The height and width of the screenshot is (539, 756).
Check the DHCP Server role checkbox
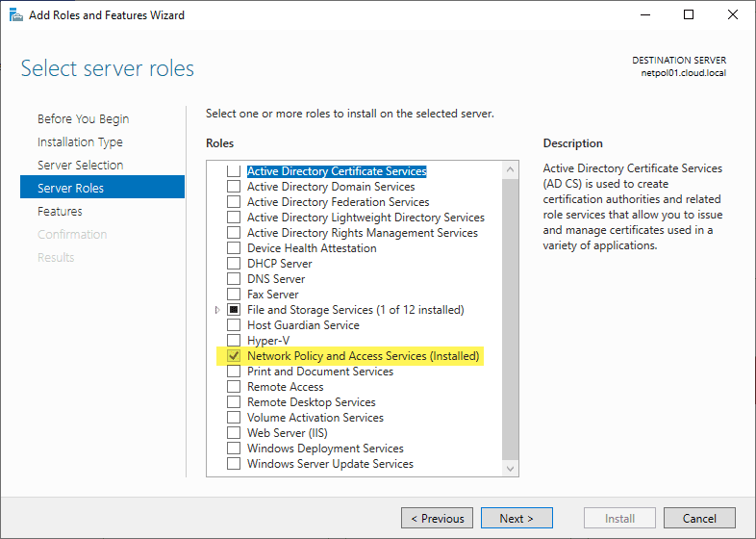click(x=233, y=264)
